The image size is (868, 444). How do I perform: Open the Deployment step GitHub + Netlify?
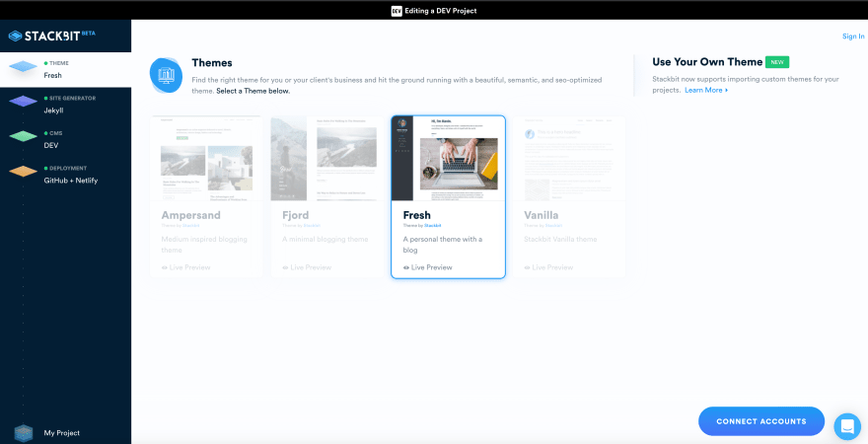(65, 175)
